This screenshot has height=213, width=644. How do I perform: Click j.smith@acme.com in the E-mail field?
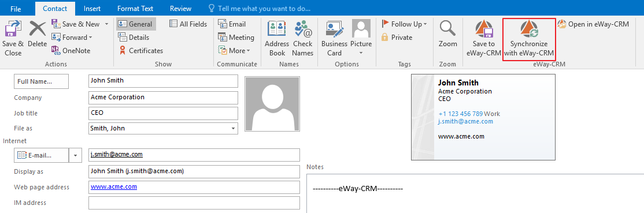pyautogui.click(x=117, y=155)
